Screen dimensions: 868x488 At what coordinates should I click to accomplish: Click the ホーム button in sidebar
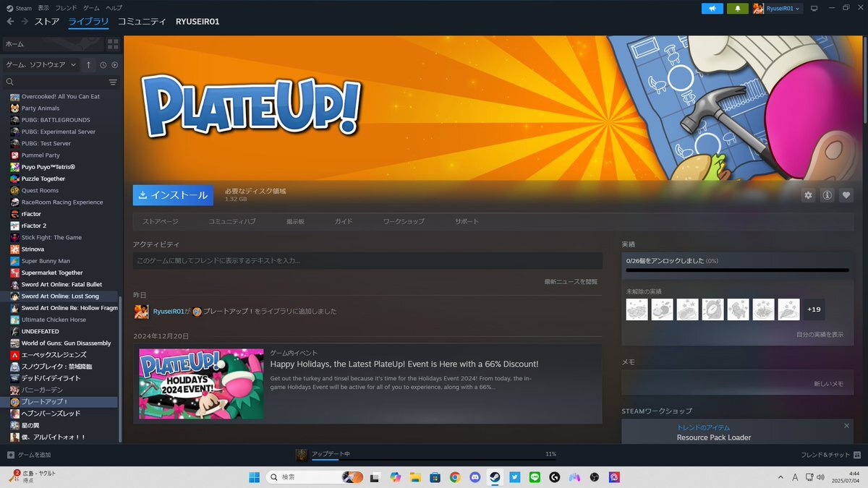click(52, 44)
